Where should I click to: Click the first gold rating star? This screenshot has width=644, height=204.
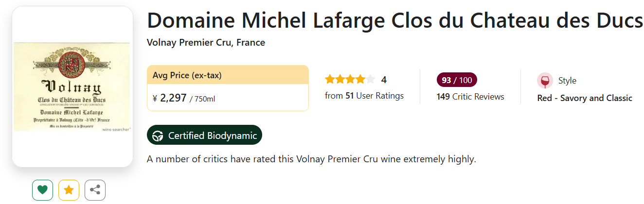tap(330, 80)
